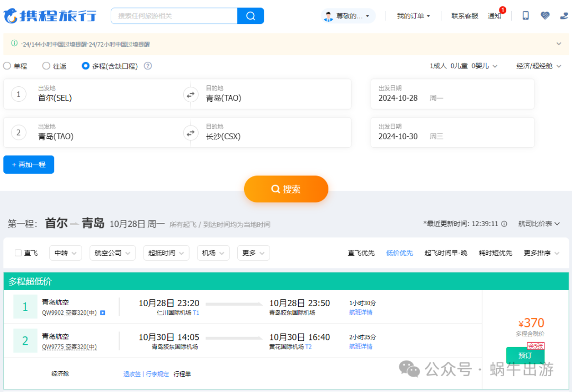The width and height of the screenshot is (572, 392).
Task: Open the passenger count dropdown 1成人 0儿童 0婴儿
Action: pyautogui.click(x=463, y=66)
